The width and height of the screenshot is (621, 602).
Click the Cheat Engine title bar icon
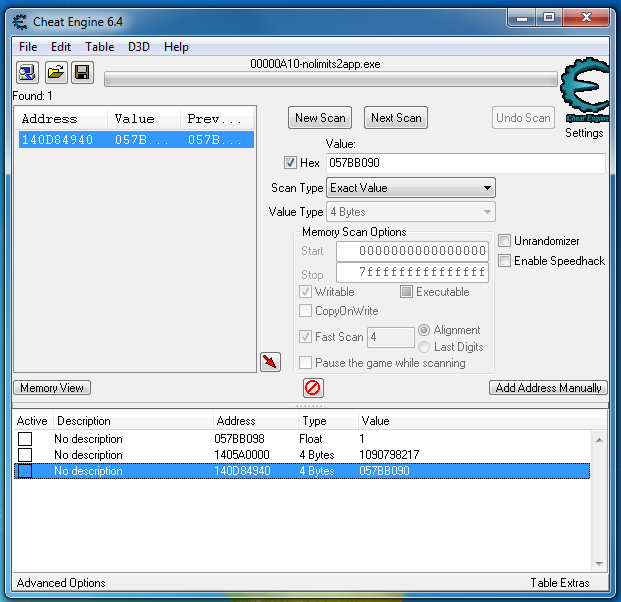[20, 22]
